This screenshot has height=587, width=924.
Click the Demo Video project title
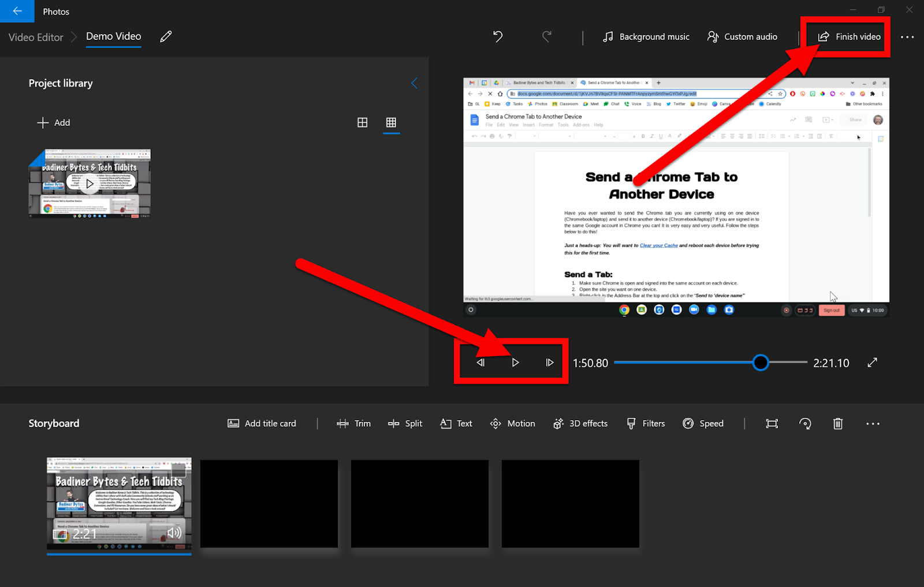click(x=114, y=36)
